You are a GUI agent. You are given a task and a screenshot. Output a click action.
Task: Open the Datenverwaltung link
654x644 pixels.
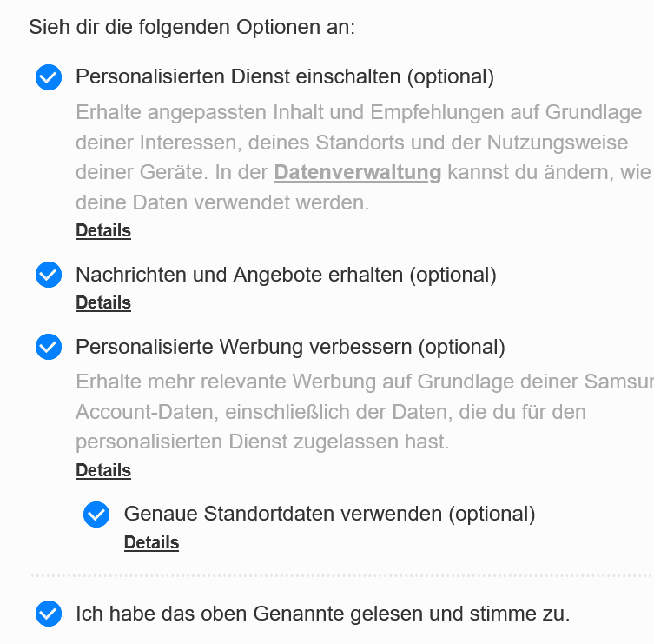(x=357, y=172)
